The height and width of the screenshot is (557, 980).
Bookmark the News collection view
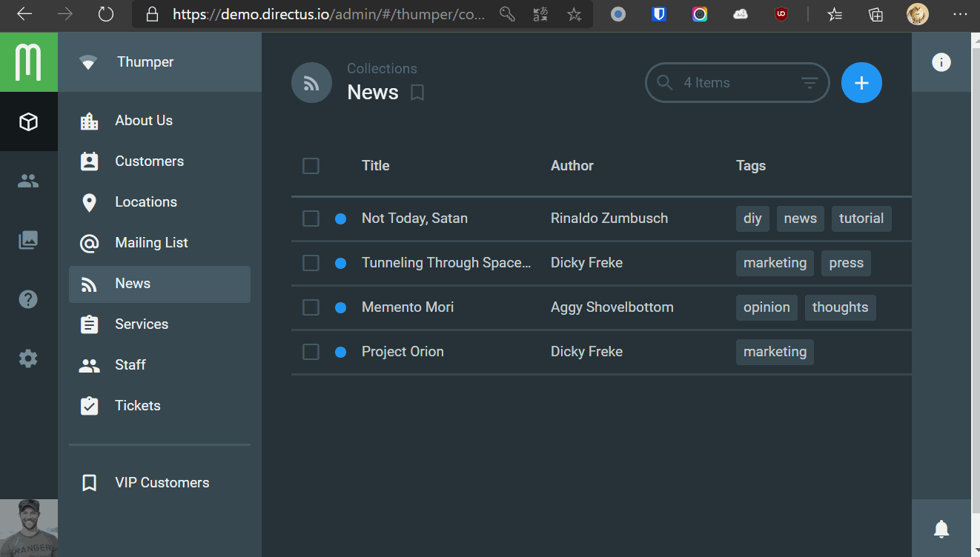pos(416,93)
